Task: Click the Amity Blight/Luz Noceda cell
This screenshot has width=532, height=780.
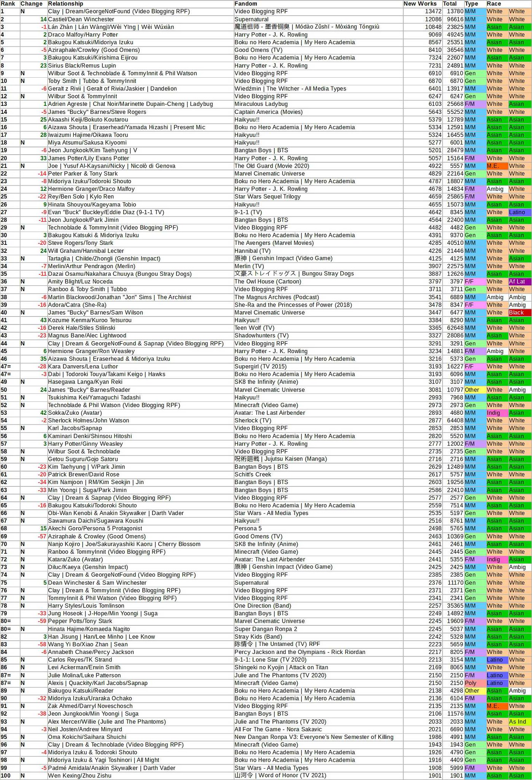Action: pos(140,282)
